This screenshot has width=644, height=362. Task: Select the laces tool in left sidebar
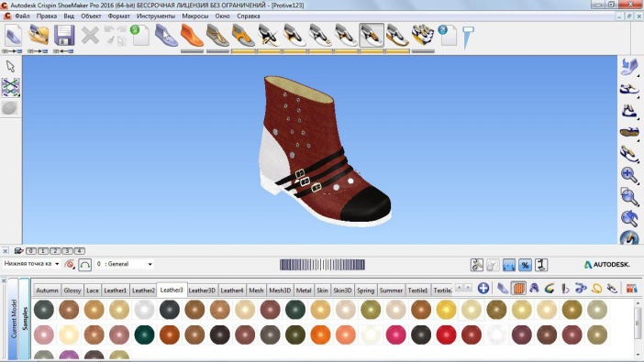10,87
